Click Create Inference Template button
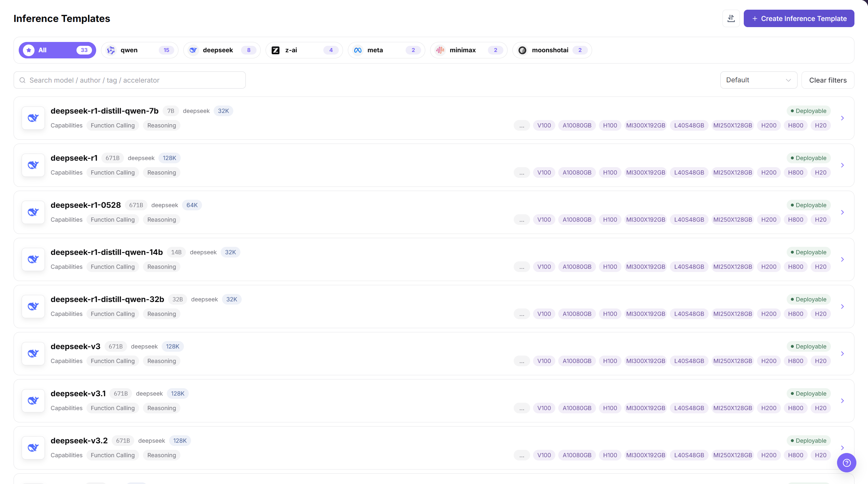Image resolution: width=868 pixels, height=484 pixels. pos(799,18)
